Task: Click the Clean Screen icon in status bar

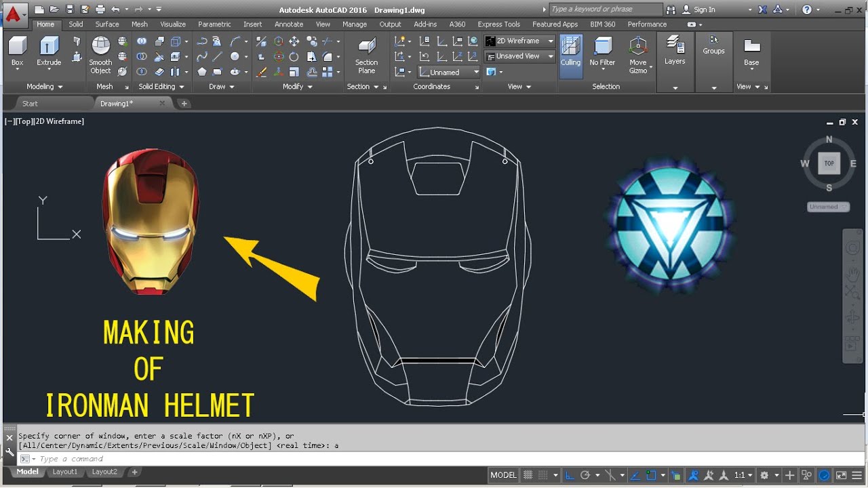Action: point(842,475)
